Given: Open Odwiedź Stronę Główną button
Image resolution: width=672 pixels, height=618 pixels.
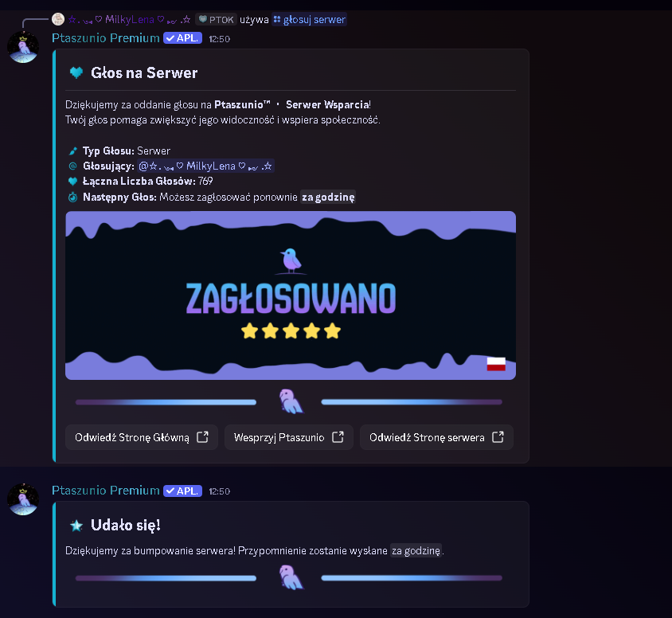Looking at the screenshot, I should click(142, 437).
